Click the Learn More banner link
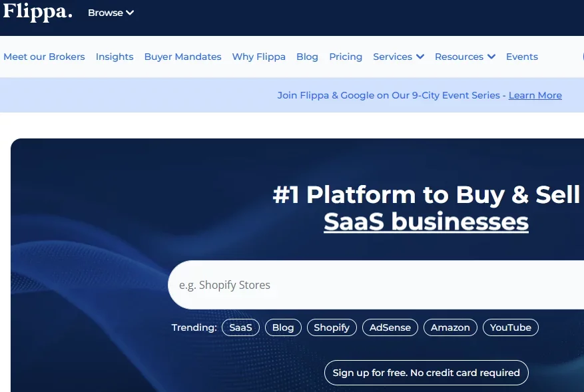 coord(535,95)
